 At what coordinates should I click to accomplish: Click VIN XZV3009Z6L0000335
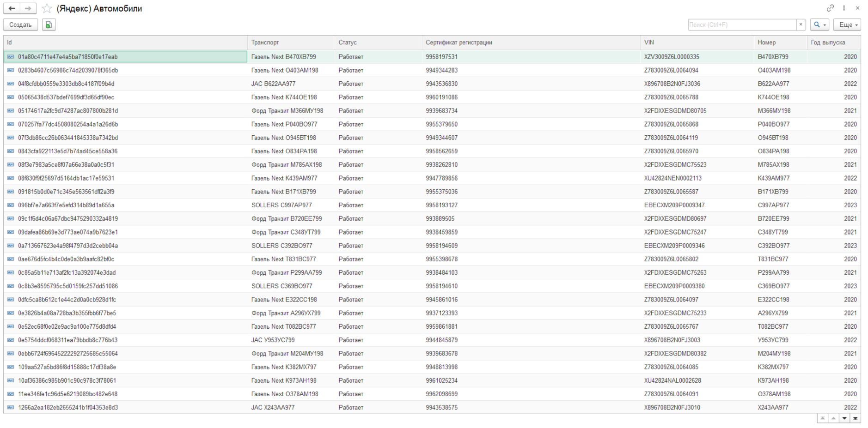point(672,57)
